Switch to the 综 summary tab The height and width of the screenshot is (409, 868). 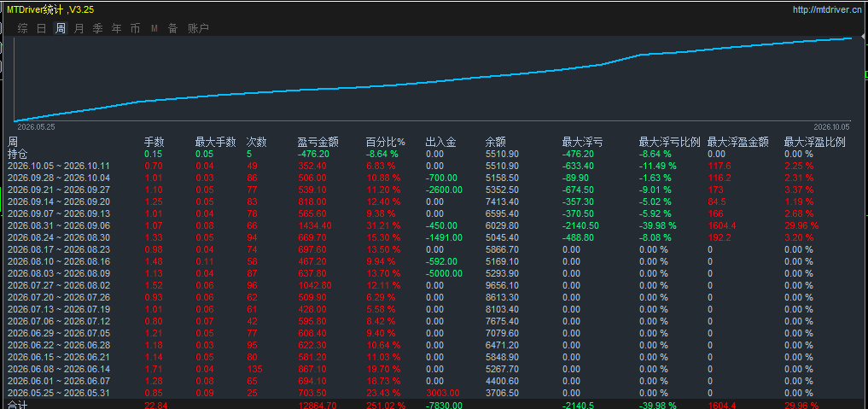pos(23,28)
